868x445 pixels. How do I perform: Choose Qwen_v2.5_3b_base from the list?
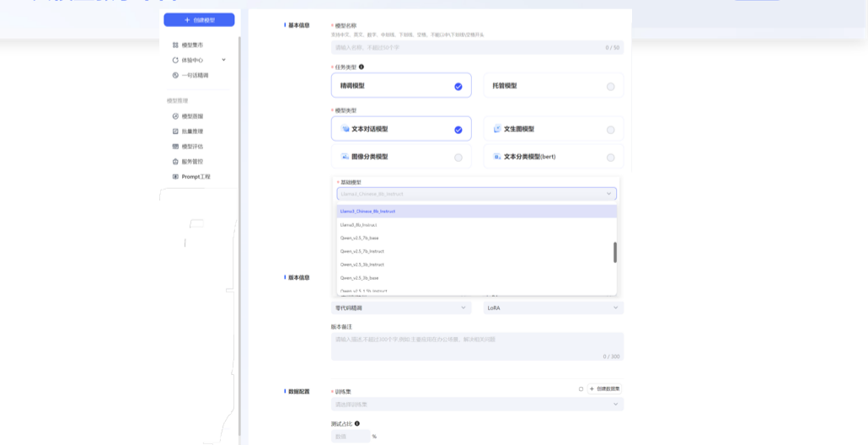(x=477, y=278)
